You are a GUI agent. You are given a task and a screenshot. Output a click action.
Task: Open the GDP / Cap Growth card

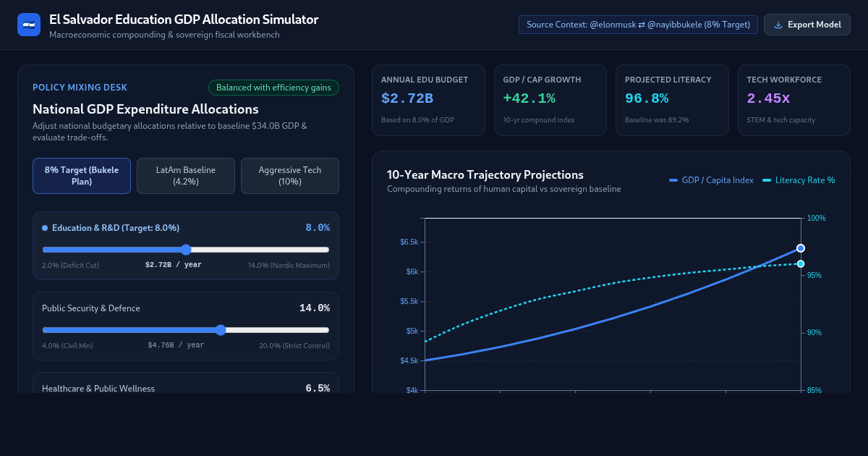point(550,101)
